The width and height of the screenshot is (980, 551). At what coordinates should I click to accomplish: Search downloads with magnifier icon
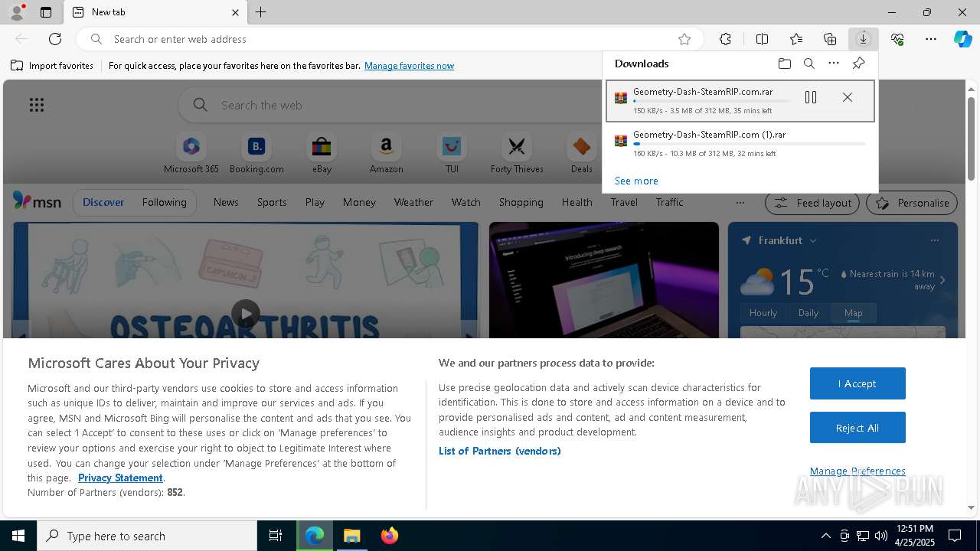click(809, 64)
